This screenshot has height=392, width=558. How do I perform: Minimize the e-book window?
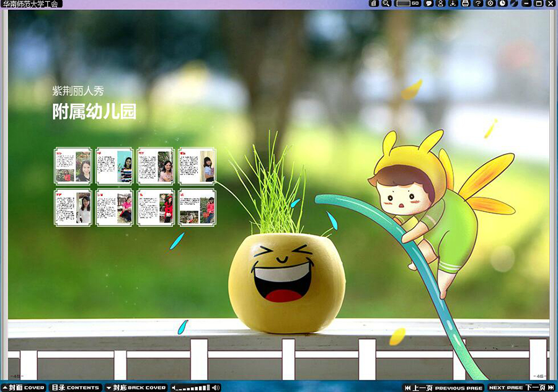tap(527, 4)
